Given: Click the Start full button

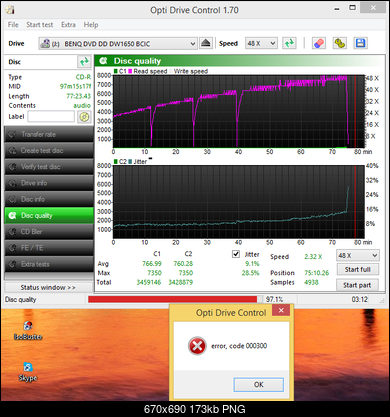Looking at the screenshot, I should [358, 269].
